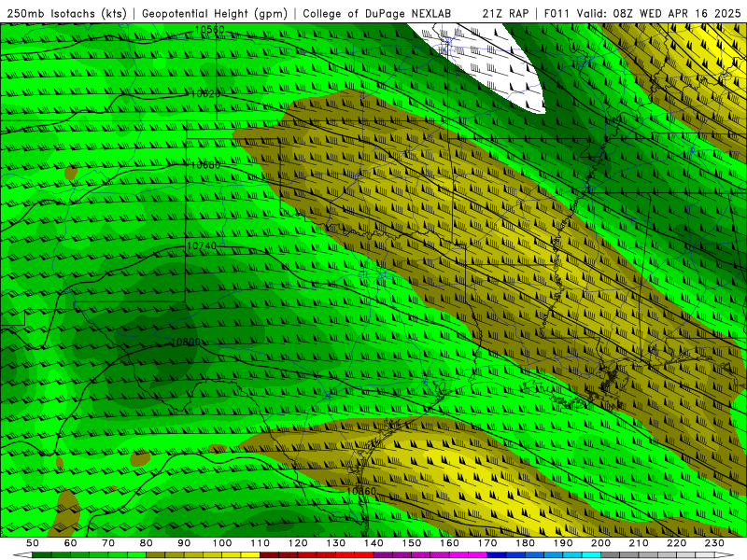Click the 70 value on the color scale
The image size is (747, 560).
click(108, 543)
